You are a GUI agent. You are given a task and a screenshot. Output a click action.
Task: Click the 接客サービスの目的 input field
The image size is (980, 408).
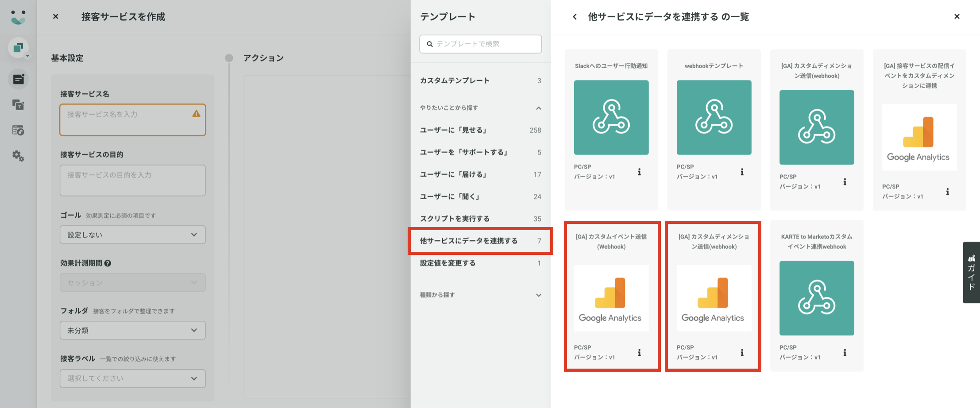(x=133, y=180)
